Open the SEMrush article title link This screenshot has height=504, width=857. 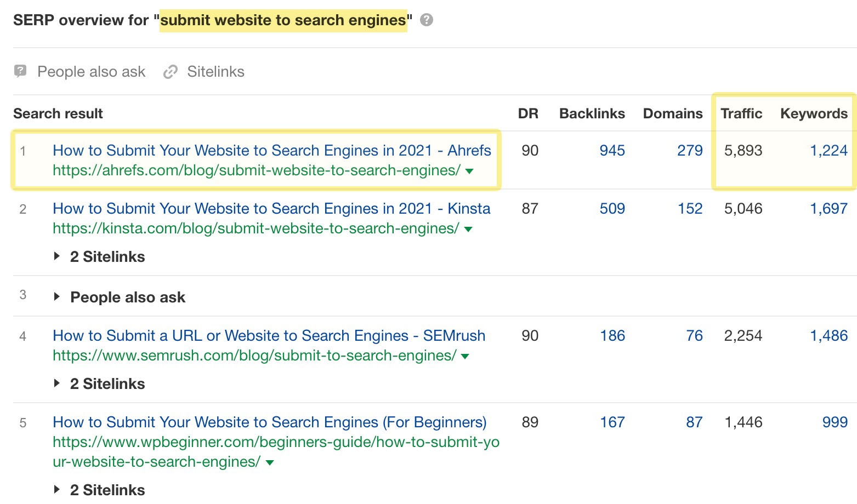point(269,335)
